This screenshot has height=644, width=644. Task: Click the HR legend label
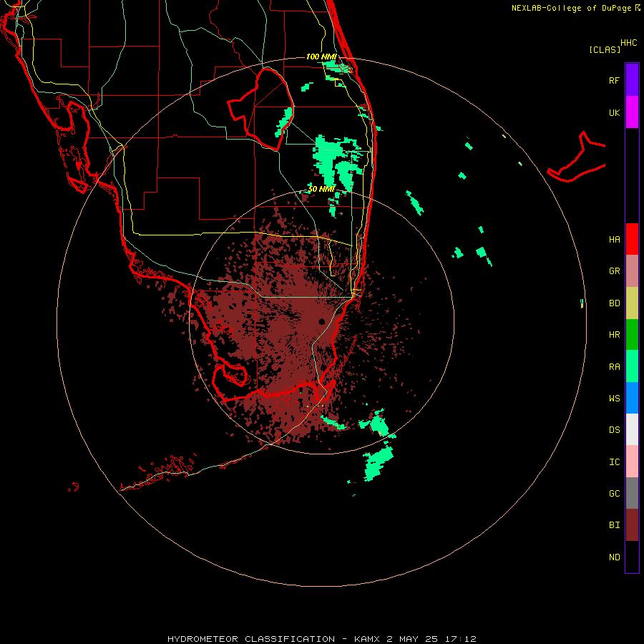click(614, 335)
